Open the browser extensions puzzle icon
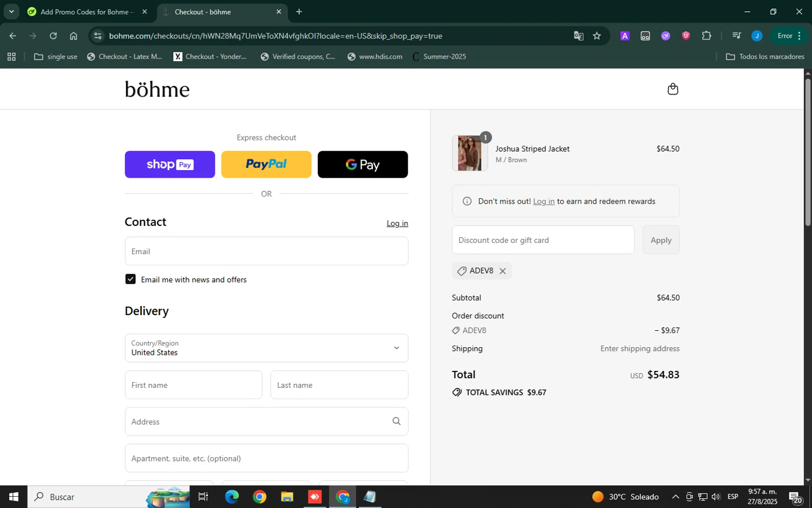 706,36
